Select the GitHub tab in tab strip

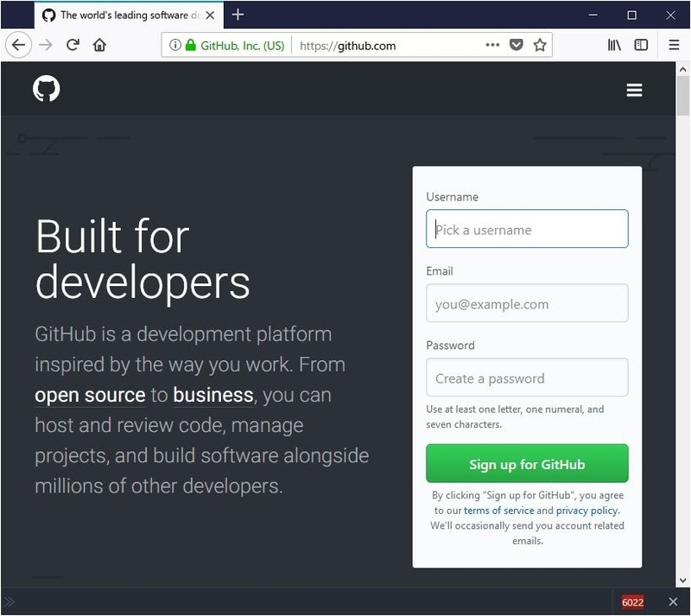pos(121,15)
